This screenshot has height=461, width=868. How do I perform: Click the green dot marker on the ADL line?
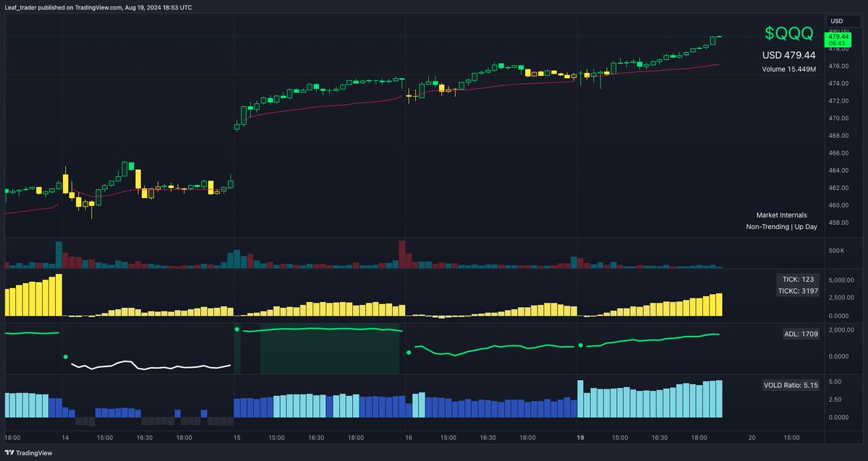pos(237,329)
